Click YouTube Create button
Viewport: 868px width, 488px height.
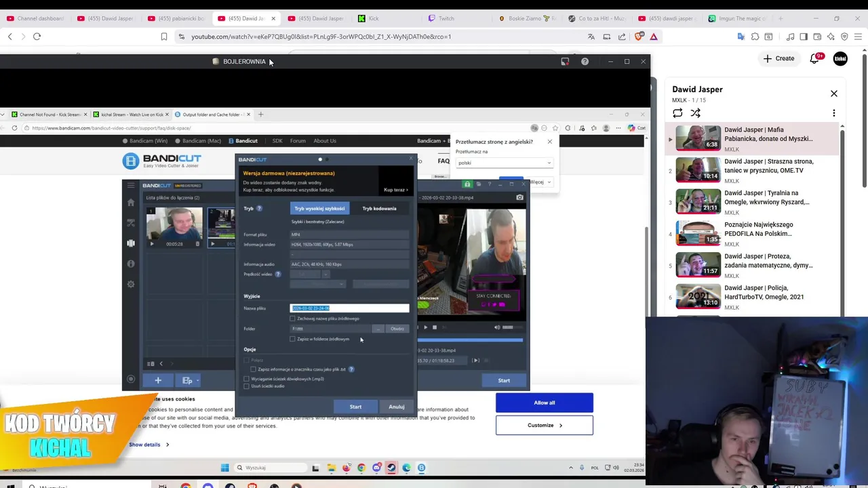[778, 58]
